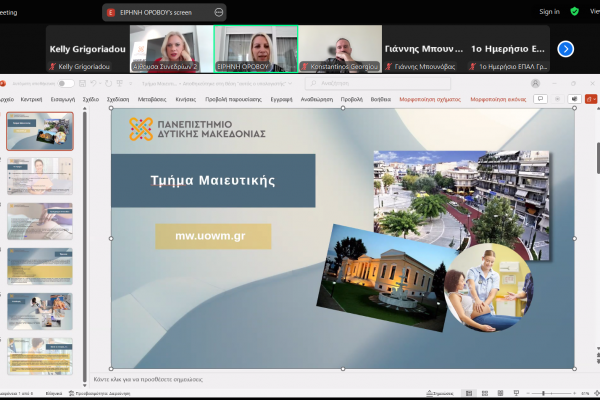Switch to Slide Sorter view icon

tap(485, 393)
